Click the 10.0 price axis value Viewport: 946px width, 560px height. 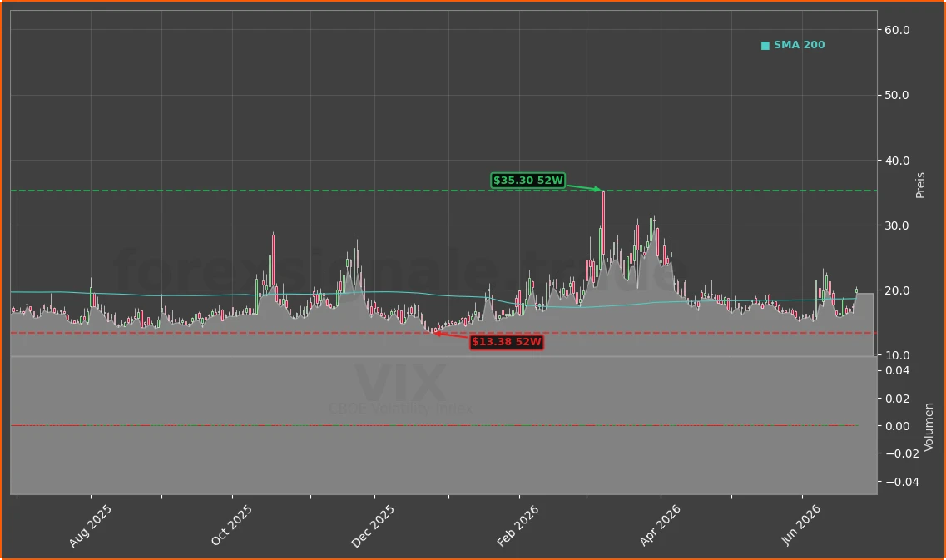[897, 355]
